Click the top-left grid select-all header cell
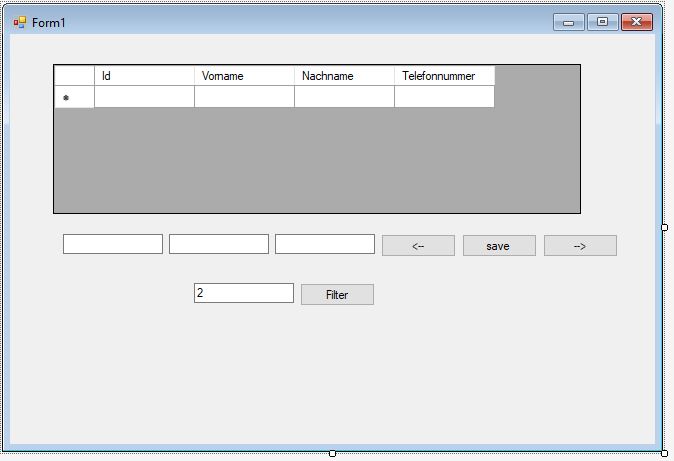This screenshot has width=674, height=461. click(x=74, y=76)
